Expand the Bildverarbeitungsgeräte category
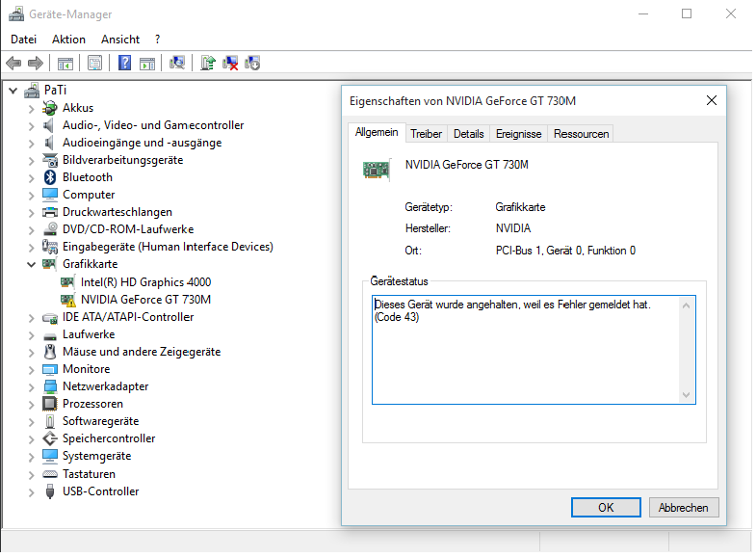This screenshot has height=557, width=756. pyautogui.click(x=32, y=161)
